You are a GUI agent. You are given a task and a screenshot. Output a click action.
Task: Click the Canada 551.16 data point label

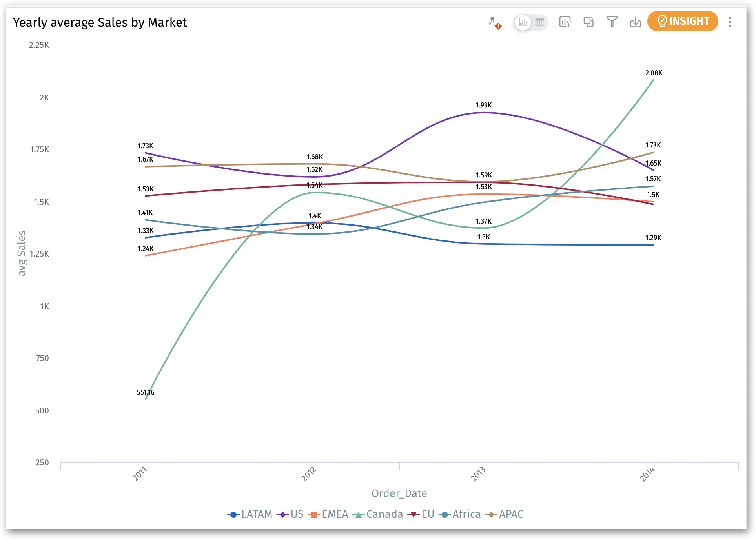click(x=146, y=392)
